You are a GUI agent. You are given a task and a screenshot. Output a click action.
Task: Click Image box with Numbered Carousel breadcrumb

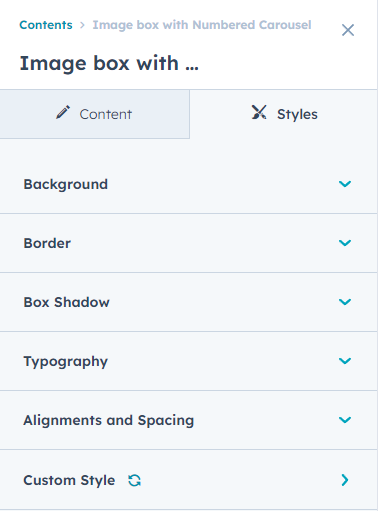pyautogui.click(x=202, y=25)
